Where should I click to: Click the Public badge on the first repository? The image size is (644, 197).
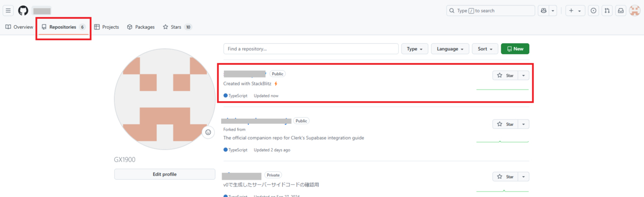tap(277, 74)
